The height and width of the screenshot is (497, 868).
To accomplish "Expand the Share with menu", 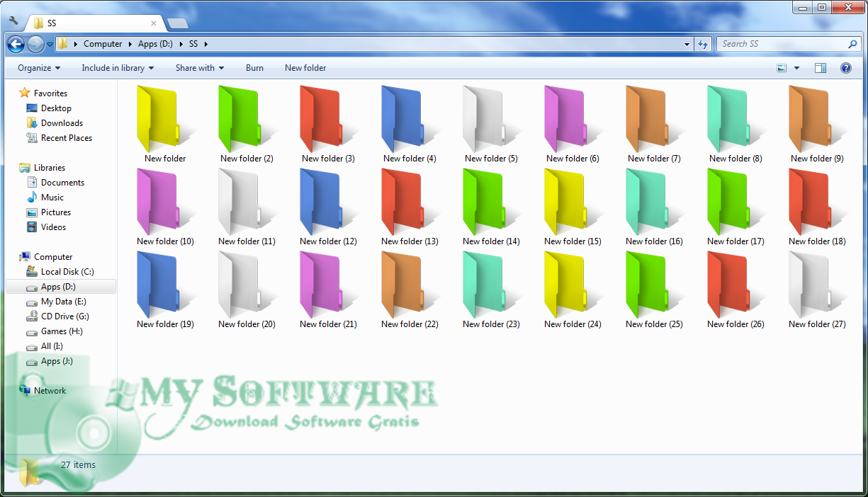I will point(199,67).
